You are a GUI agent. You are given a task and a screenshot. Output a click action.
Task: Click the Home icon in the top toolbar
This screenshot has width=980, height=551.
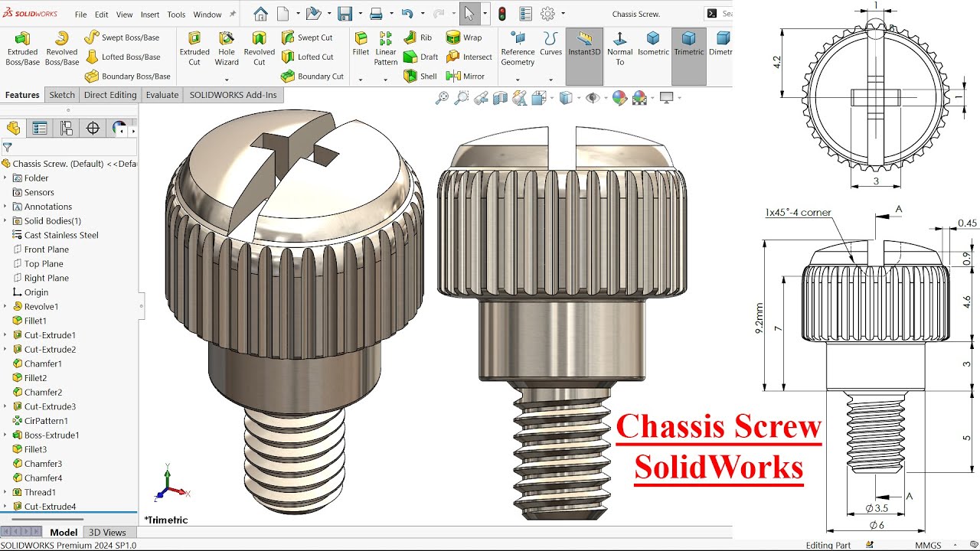pyautogui.click(x=261, y=14)
